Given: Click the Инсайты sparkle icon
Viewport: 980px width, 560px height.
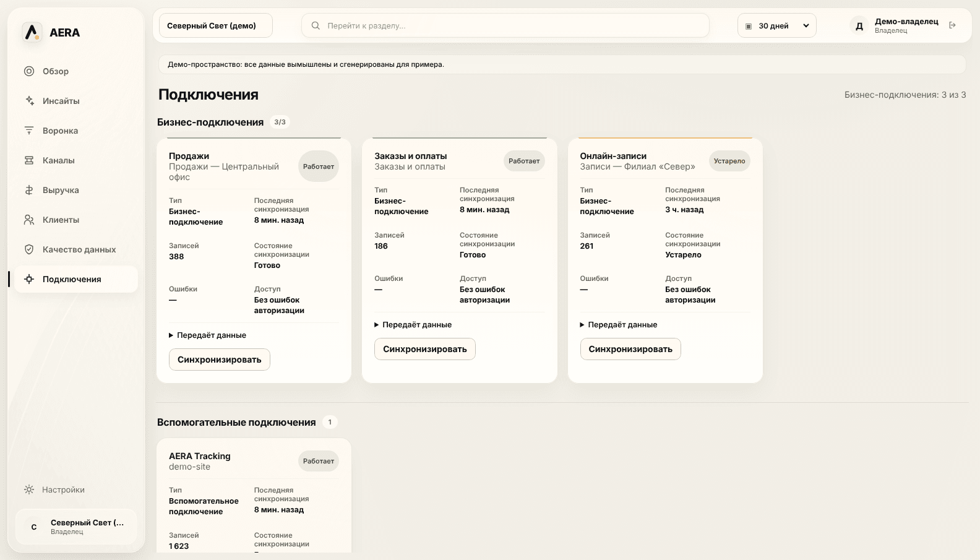Looking at the screenshot, I should click(x=29, y=101).
